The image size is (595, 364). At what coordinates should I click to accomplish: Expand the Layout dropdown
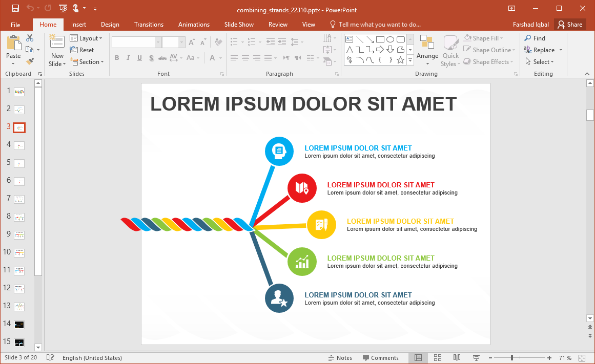pyautogui.click(x=86, y=38)
